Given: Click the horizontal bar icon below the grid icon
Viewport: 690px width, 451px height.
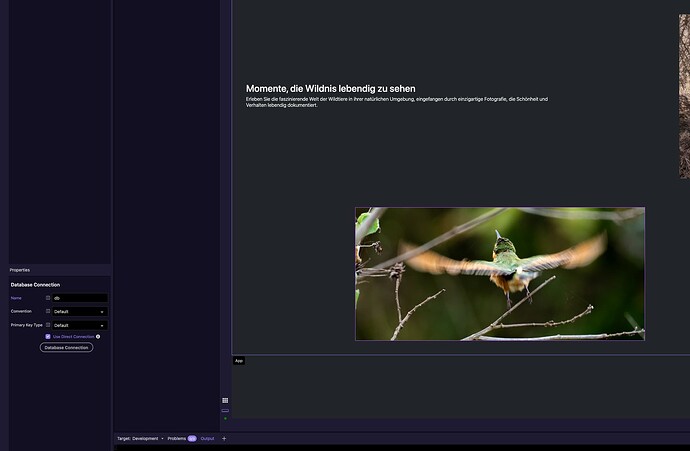Looking at the screenshot, I should [x=225, y=411].
